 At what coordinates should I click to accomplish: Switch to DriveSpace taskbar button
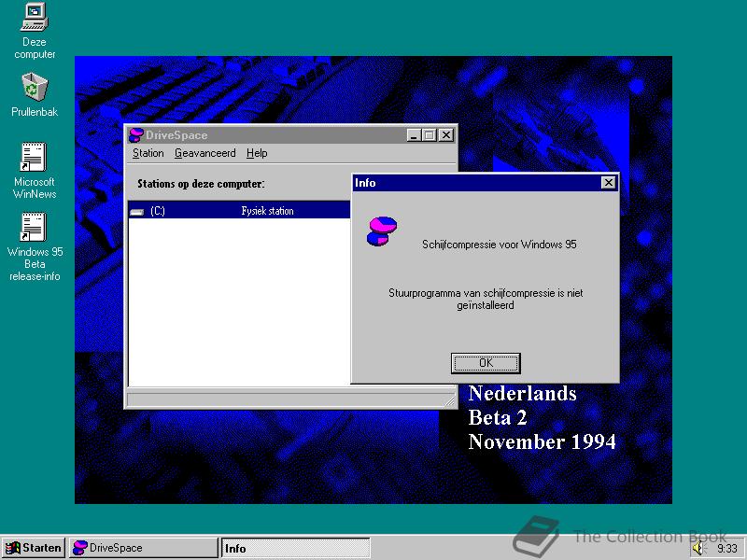point(144,548)
